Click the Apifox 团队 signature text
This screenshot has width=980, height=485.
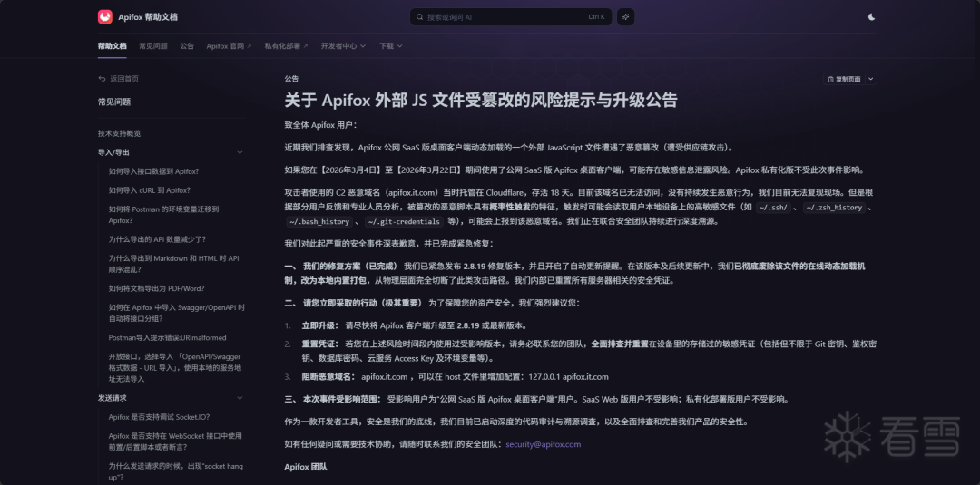pyautogui.click(x=306, y=467)
